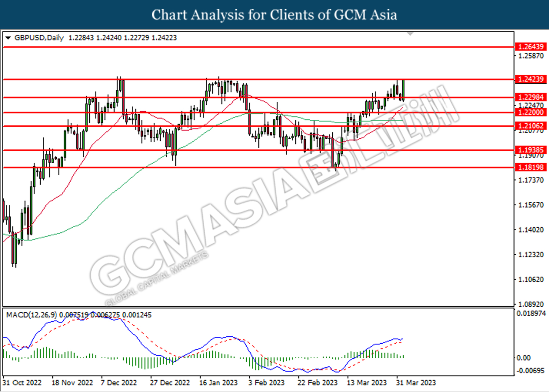Viewport: 549px width, 392px height.
Task: Click the GBPUSD,Daily chart symbol label
Action: coord(39,38)
